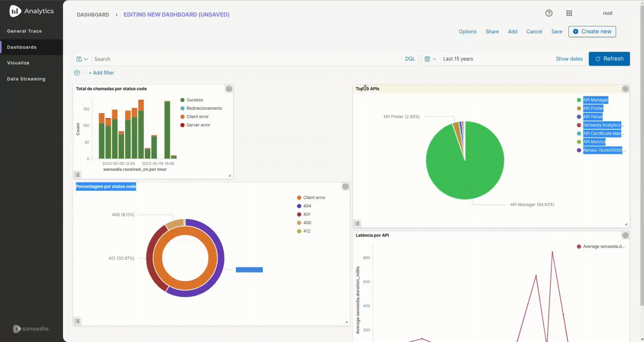Open the Last 15 years time range selector

coord(458,59)
